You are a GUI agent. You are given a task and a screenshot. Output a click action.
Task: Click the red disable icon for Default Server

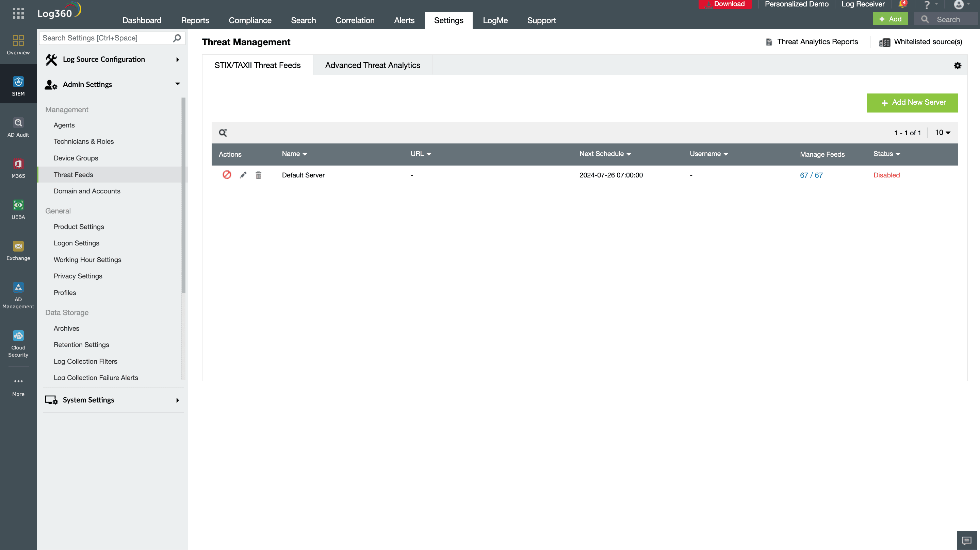point(228,175)
